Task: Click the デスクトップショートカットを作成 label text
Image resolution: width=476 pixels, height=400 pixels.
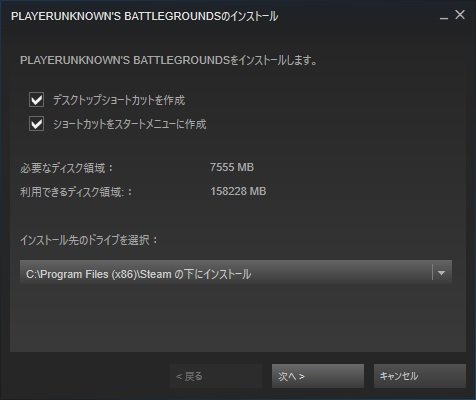Action: point(119,100)
